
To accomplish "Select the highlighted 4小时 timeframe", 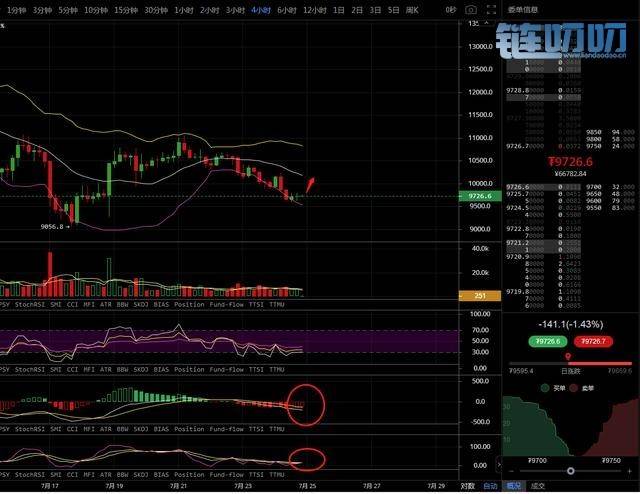I will 261,10.
